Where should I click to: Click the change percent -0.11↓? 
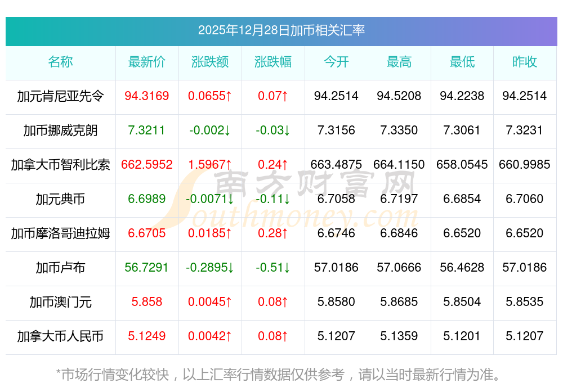click(273, 199)
